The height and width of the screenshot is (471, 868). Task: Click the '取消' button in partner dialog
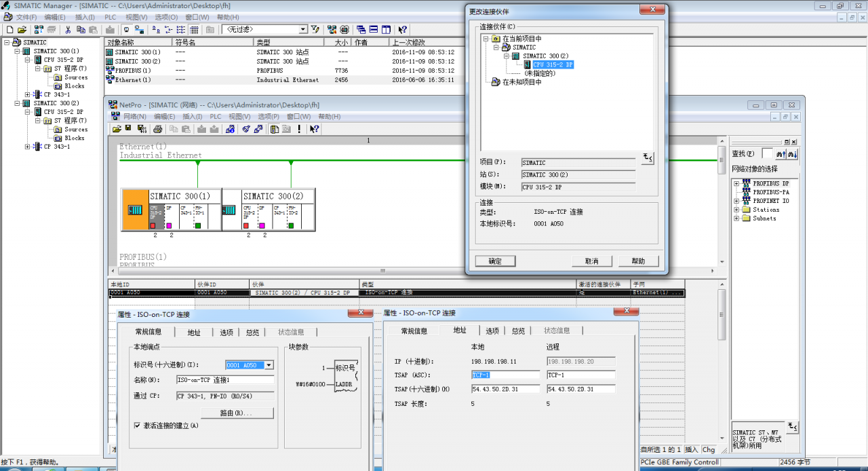point(591,261)
